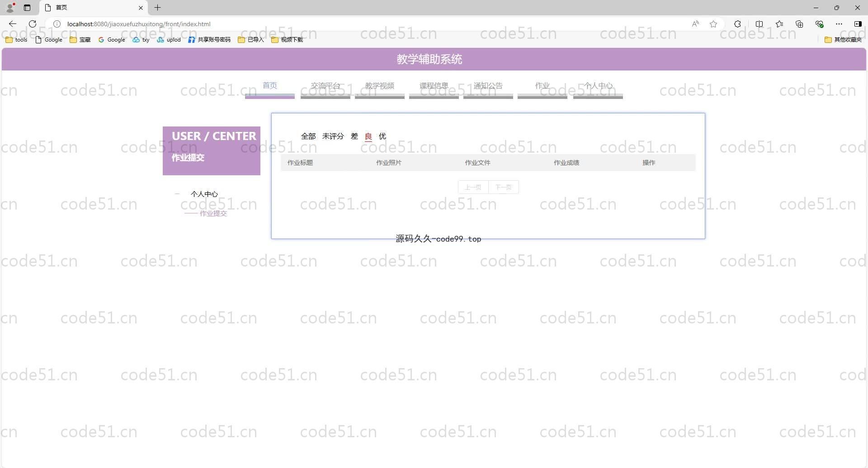Click the 作业成绩 column header
Screen dimensions: 868x468
(x=566, y=163)
